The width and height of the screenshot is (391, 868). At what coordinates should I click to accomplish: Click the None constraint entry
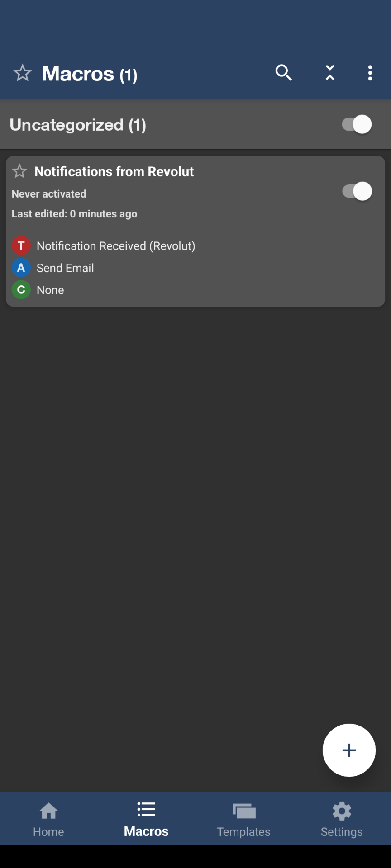point(50,290)
